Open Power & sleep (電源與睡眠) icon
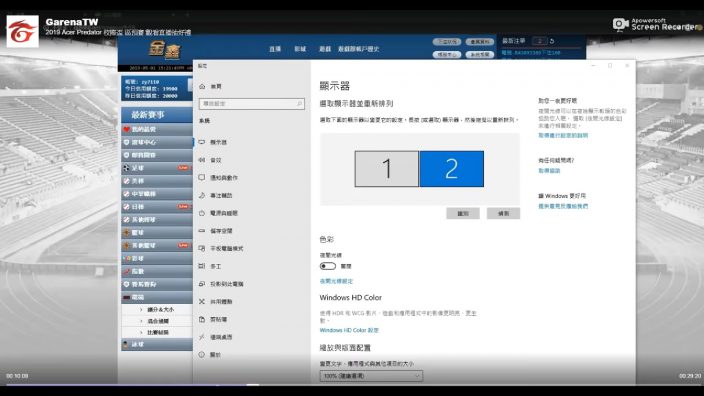Image resolution: width=704 pixels, height=396 pixels. 202,213
